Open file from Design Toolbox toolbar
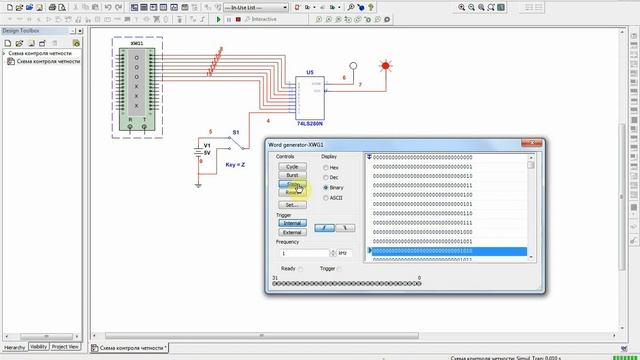This screenshot has height=360, width=640. (x=19, y=43)
